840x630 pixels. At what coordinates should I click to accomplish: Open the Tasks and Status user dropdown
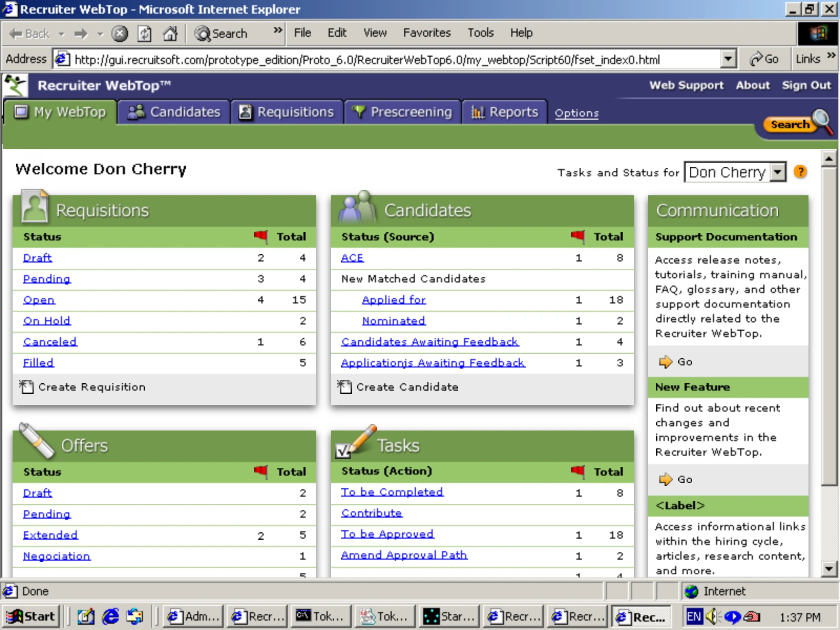[778, 172]
